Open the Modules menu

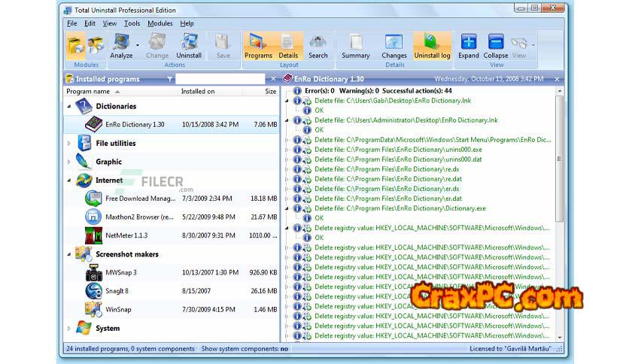coord(160,23)
